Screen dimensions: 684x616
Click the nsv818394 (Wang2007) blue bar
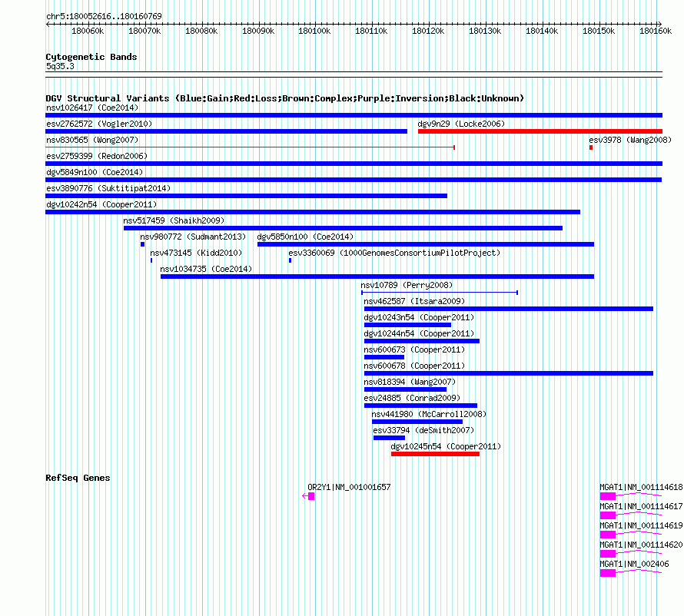405,389
